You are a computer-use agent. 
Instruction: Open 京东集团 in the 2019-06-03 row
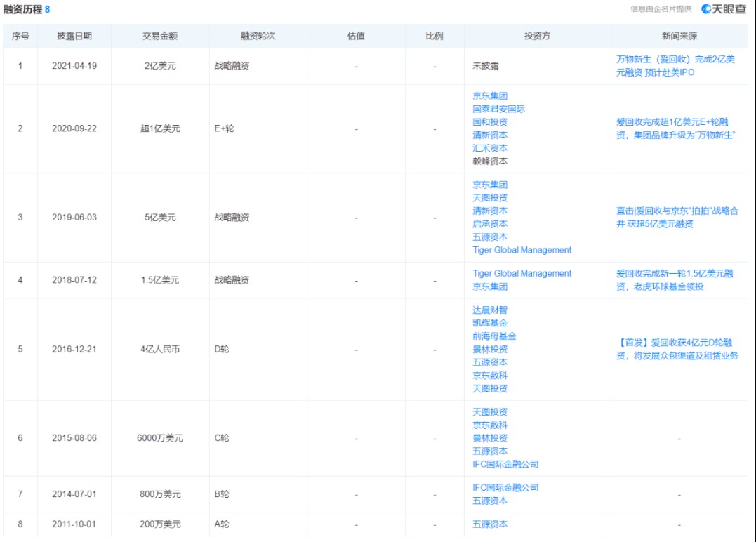490,185
